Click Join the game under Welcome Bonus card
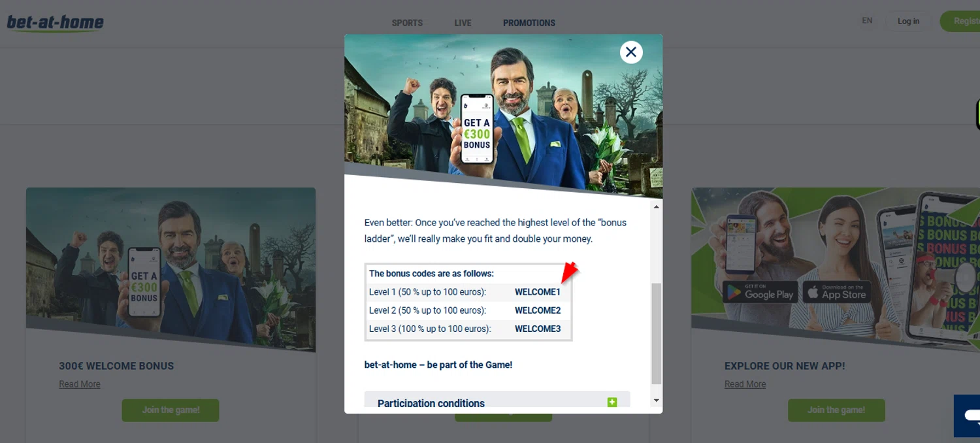Image resolution: width=980 pixels, height=443 pixels. click(x=171, y=410)
